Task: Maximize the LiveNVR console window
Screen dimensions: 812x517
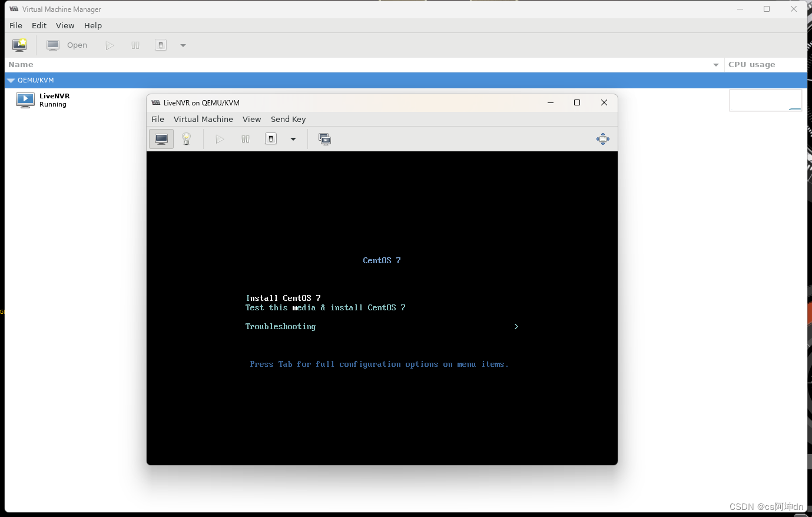Action: [x=577, y=102]
